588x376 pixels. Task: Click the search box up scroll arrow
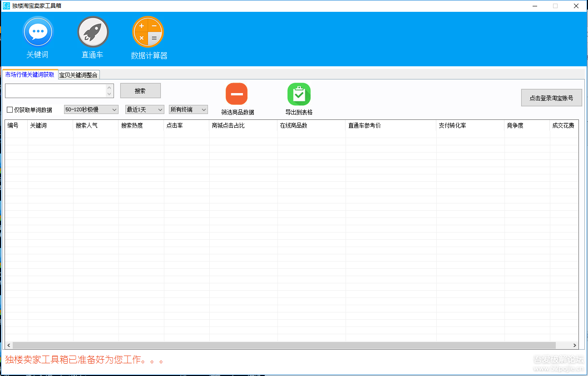pyautogui.click(x=109, y=87)
